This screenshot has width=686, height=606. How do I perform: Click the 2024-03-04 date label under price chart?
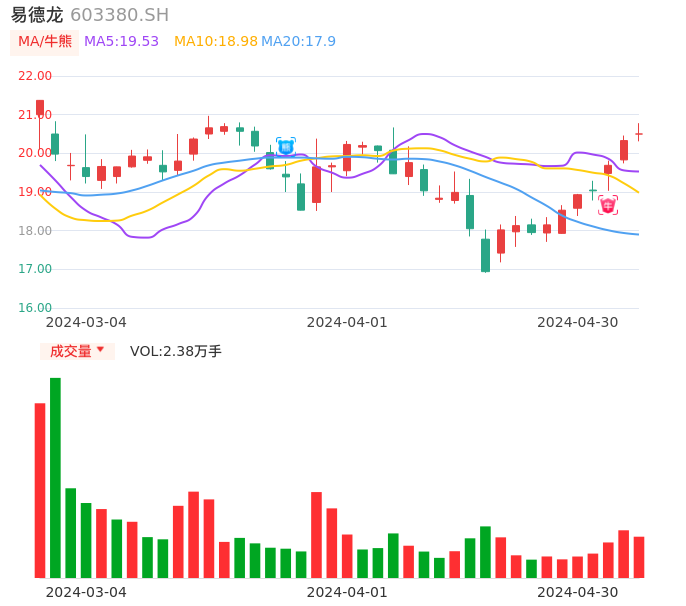tap(86, 322)
